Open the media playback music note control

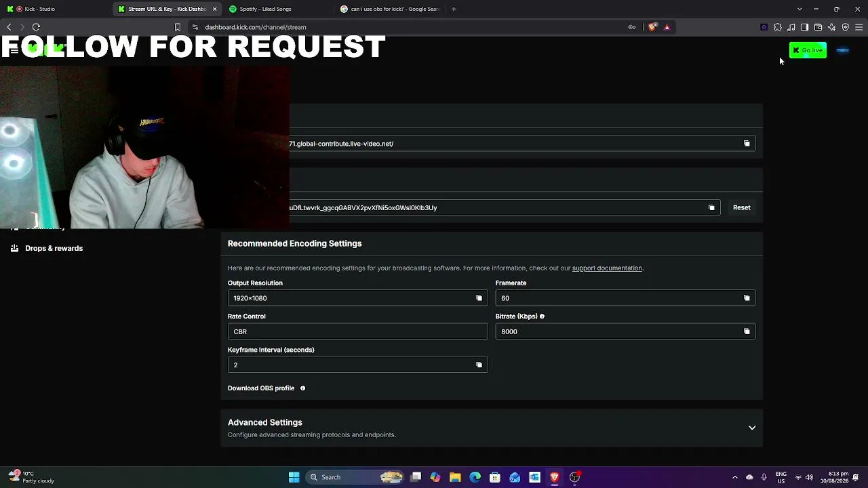[791, 27]
